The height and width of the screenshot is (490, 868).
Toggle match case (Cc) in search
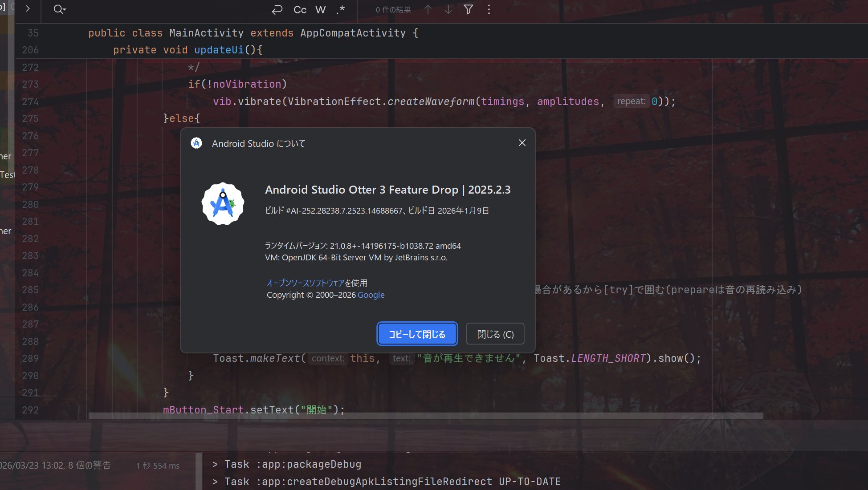300,10
